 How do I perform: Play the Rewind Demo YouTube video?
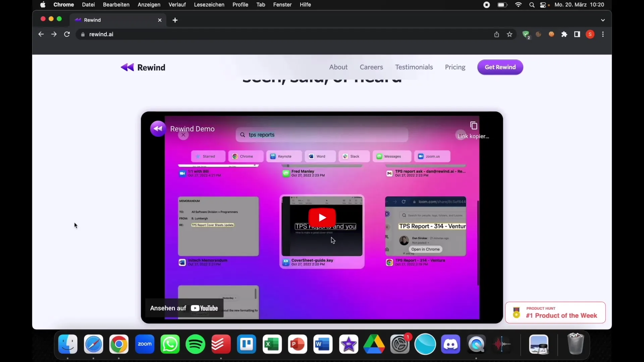pyautogui.click(x=322, y=218)
